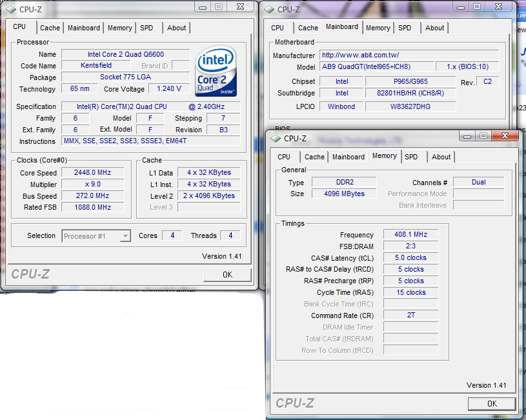Click the Cores value field
Screen dimensions: 526x420
[x=172, y=235]
